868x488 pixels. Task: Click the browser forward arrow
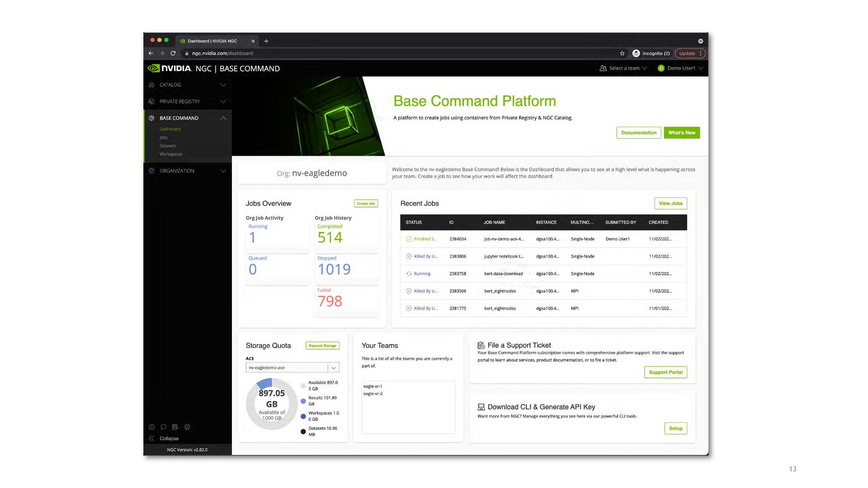click(162, 53)
